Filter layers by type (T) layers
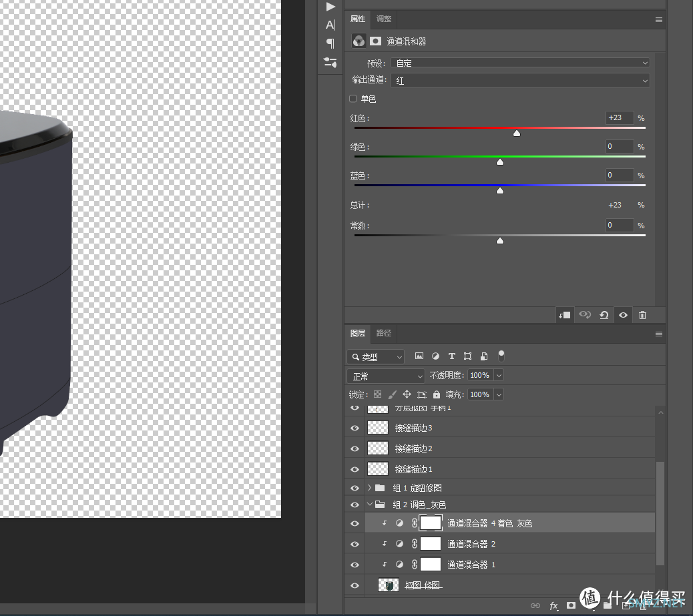Screen dimensions: 693x616 click(451, 356)
